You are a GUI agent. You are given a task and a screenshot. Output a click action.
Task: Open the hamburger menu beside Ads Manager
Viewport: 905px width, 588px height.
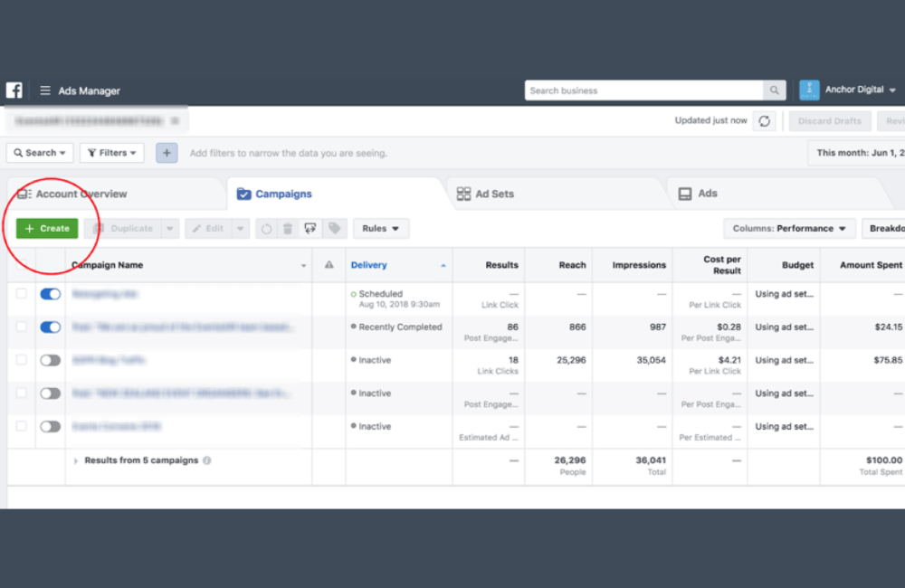pos(44,90)
